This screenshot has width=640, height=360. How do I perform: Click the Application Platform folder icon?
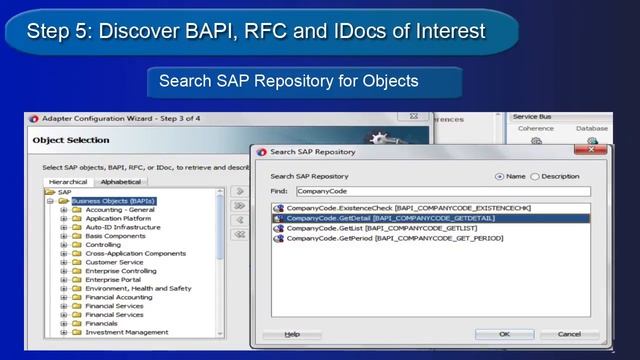(x=77, y=219)
